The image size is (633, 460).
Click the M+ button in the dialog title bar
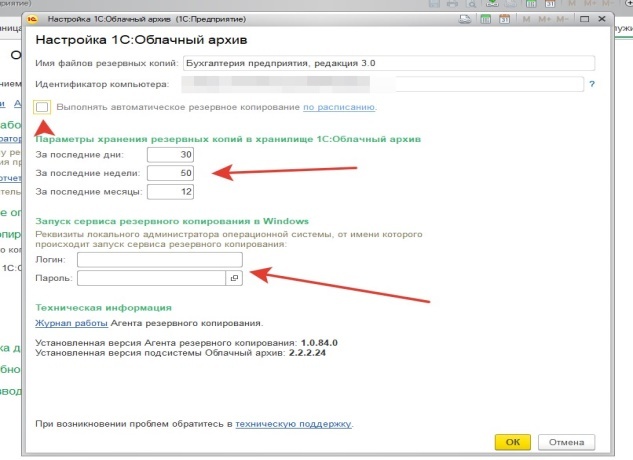(544, 19)
